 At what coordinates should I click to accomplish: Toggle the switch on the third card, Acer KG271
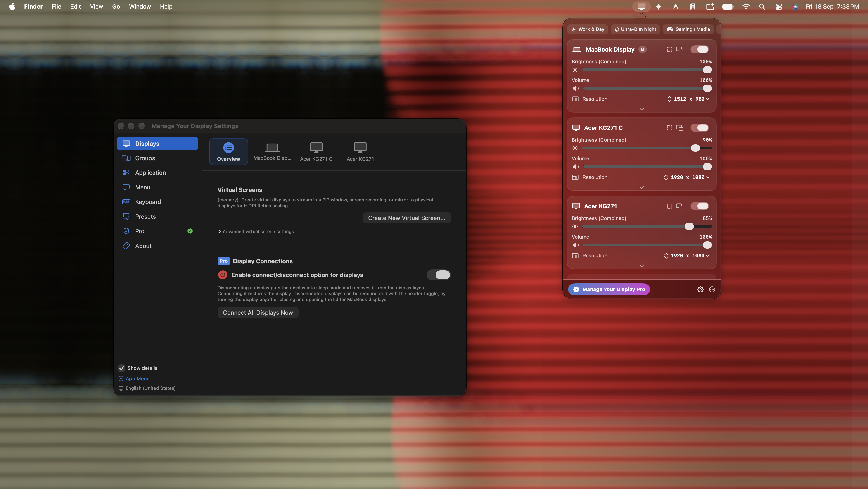point(699,206)
